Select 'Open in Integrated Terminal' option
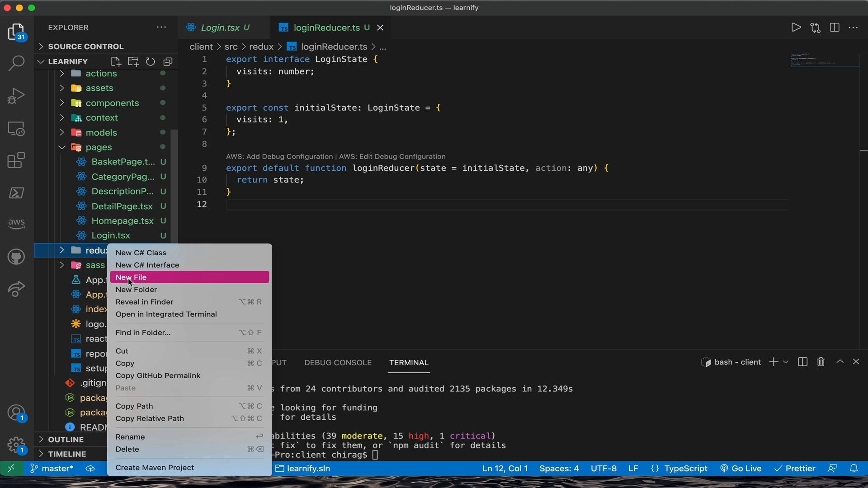This screenshot has width=868, height=488. [x=166, y=314]
